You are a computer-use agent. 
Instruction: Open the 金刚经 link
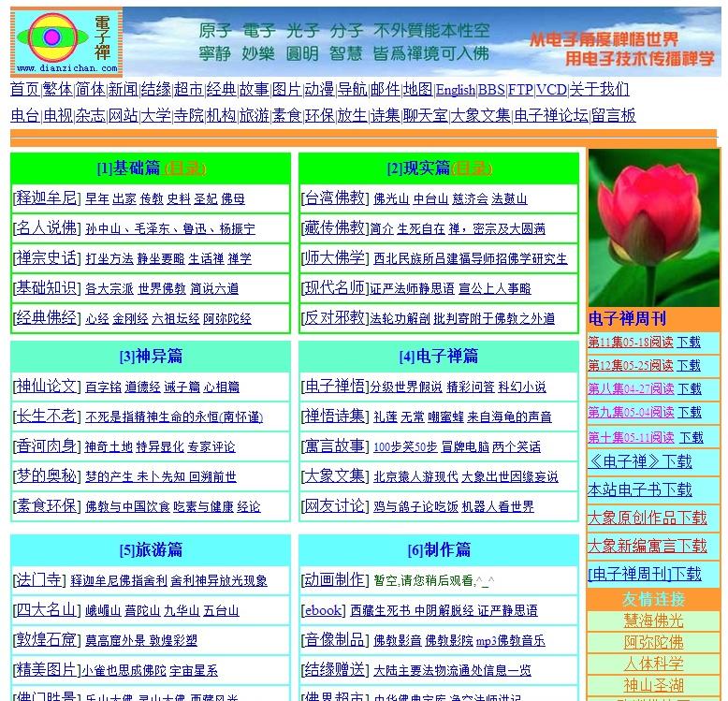[130, 318]
